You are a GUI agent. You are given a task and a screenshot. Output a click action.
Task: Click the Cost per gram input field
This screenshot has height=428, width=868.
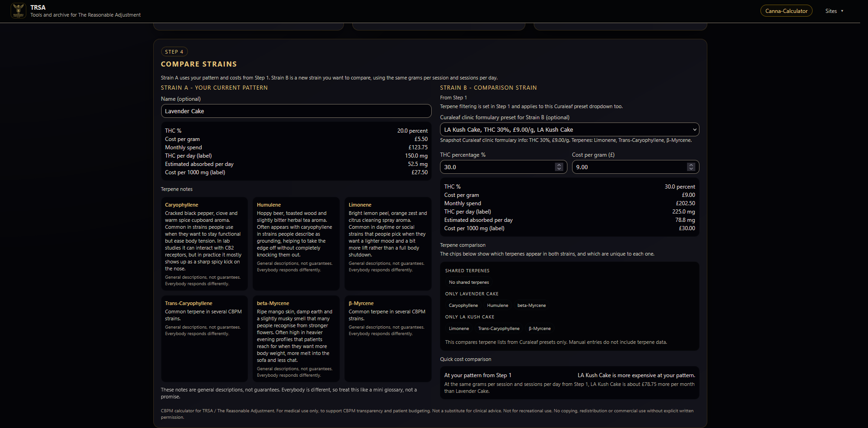pos(635,167)
